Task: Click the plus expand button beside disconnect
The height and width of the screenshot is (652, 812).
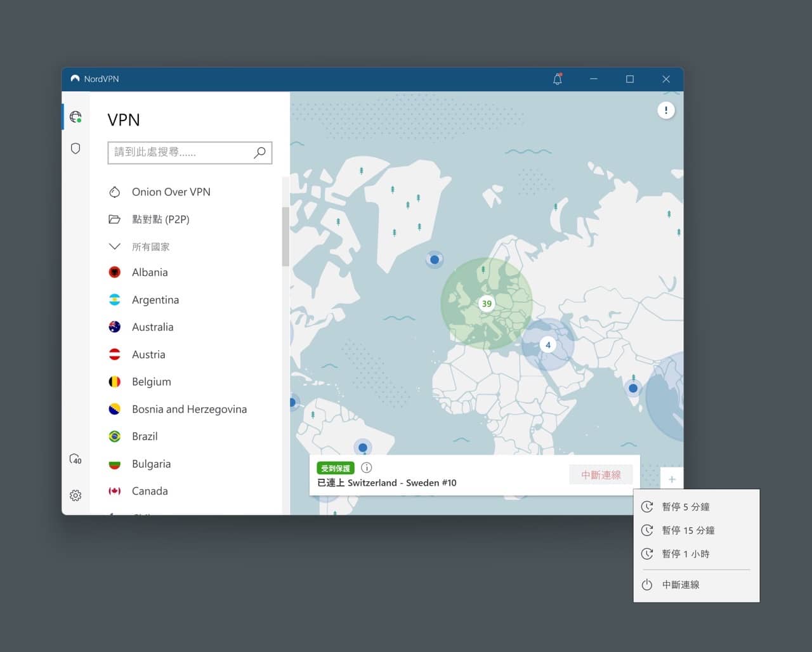Action: point(672,479)
